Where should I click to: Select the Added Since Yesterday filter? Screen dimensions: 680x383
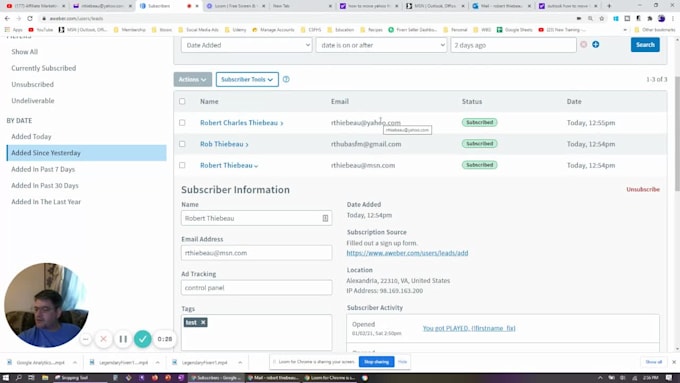click(86, 153)
